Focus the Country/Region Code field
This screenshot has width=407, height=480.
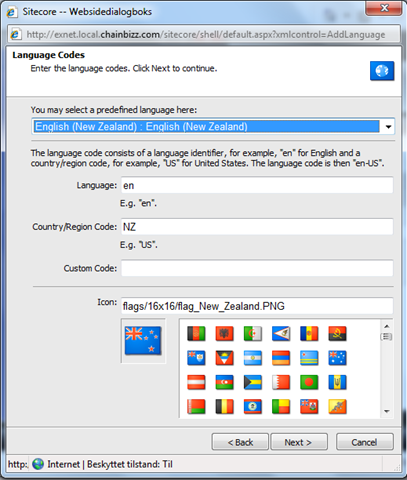tap(257, 227)
